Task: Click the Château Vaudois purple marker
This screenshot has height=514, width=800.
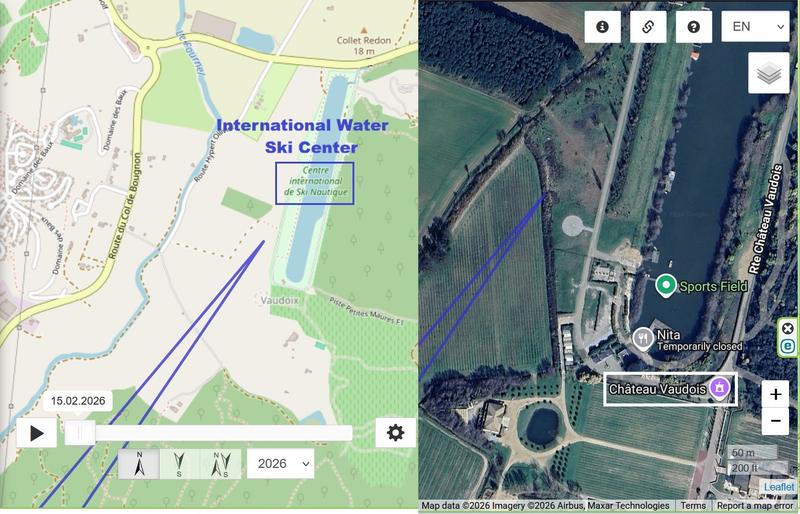Action: click(x=720, y=388)
